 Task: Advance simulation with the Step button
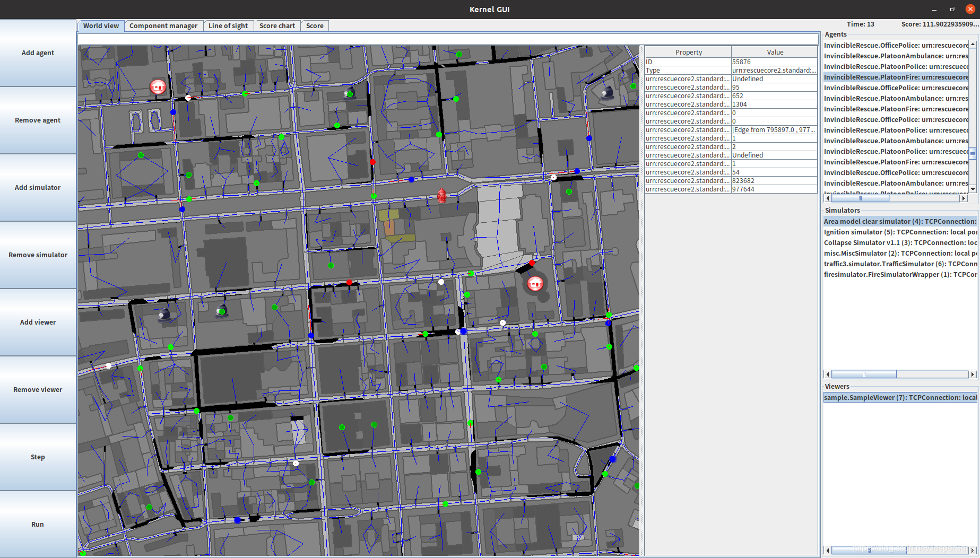(38, 457)
